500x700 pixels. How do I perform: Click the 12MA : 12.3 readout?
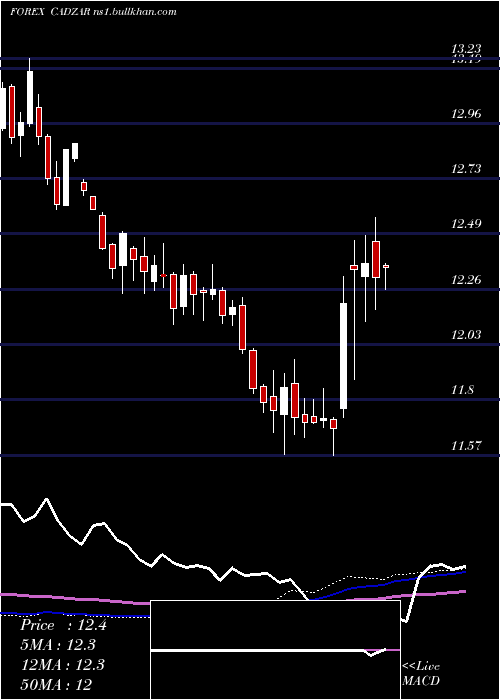click(63, 665)
